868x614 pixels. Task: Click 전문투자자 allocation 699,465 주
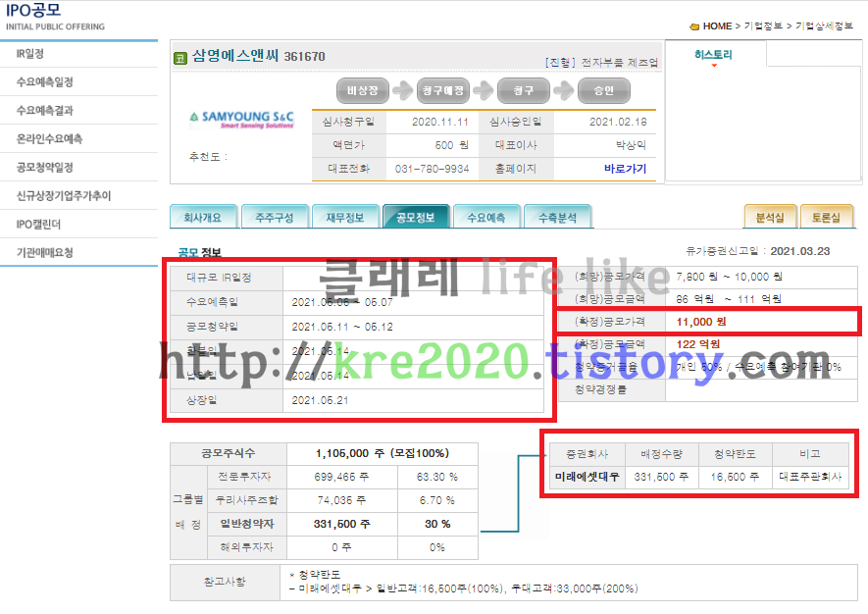pyautogui.click(x=341, y=477)
